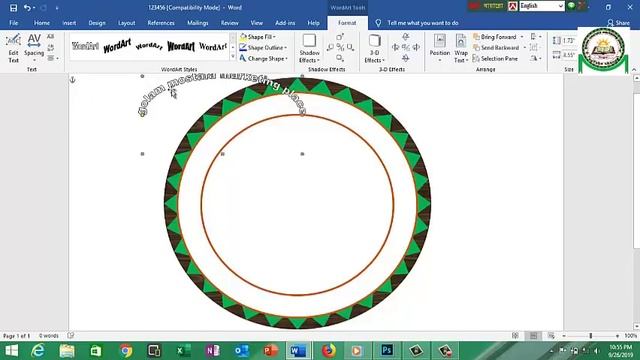Click the Undo icon
The height and width of the screenshot is (360, 640).
(27, 8)
